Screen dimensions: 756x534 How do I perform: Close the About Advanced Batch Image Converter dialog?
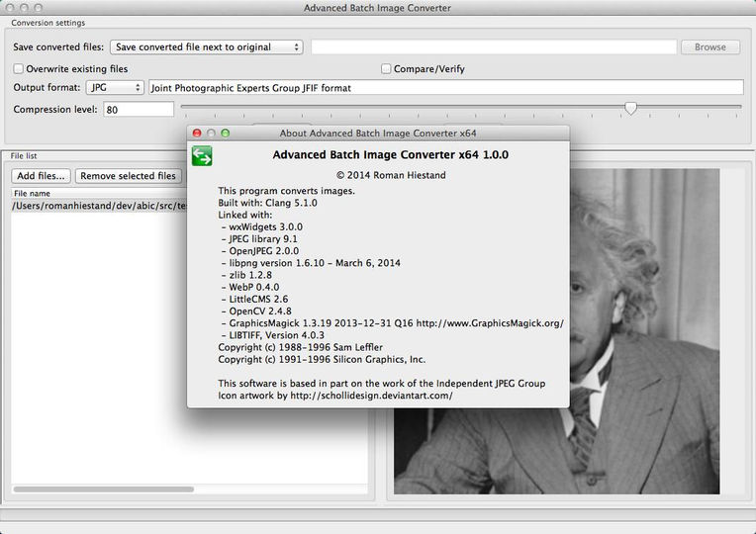(x=197, y=133)
